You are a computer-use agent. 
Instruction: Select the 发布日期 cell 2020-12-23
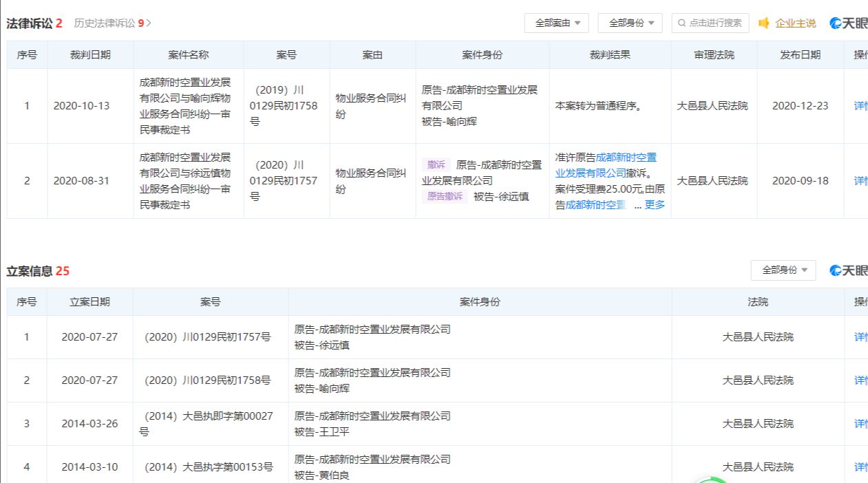point(801,106)
